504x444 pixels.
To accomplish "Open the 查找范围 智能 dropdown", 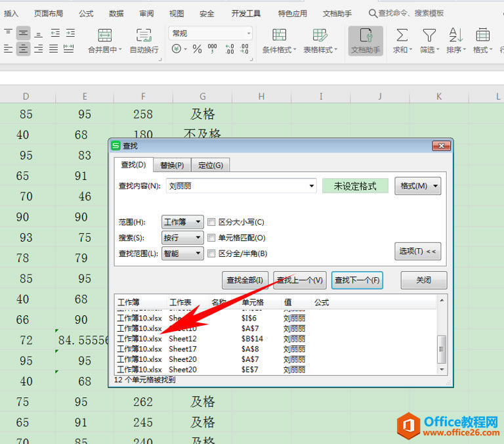I will pos(182,254).
